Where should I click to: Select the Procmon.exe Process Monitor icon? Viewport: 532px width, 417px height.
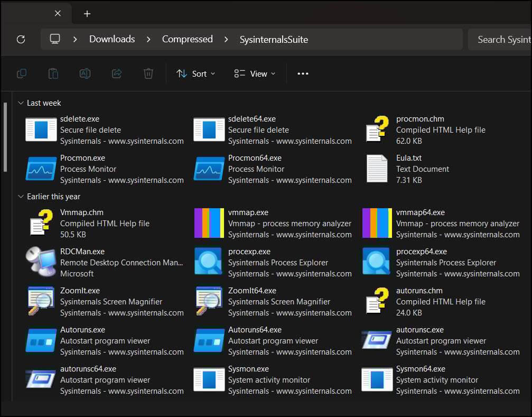[41, 169]
